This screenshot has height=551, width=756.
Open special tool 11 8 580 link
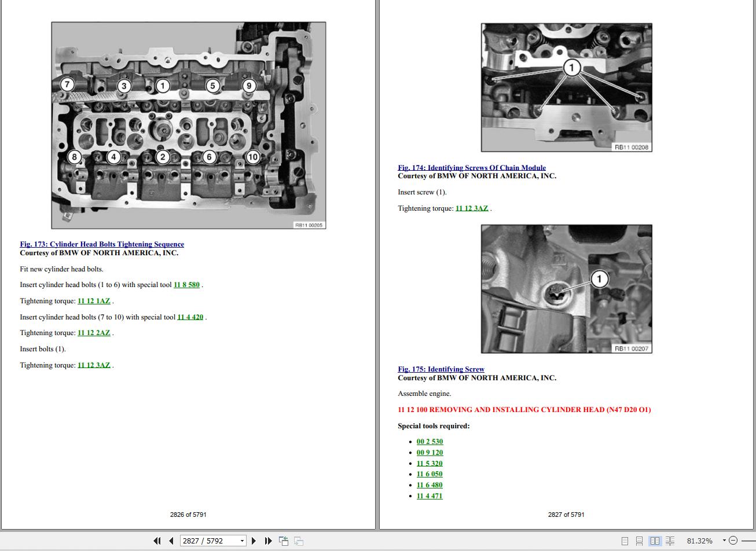186,285
